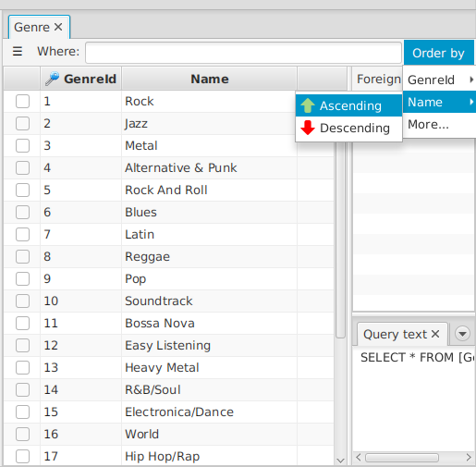Expand the Name submenu arrow

[471, 102]
